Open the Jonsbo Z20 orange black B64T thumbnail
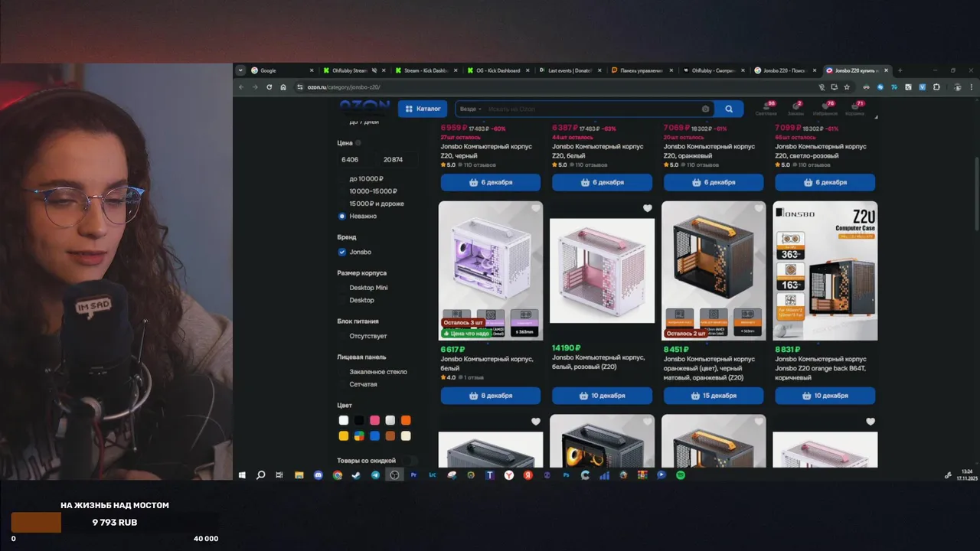 pyautogui.click(x=825, y=270)
